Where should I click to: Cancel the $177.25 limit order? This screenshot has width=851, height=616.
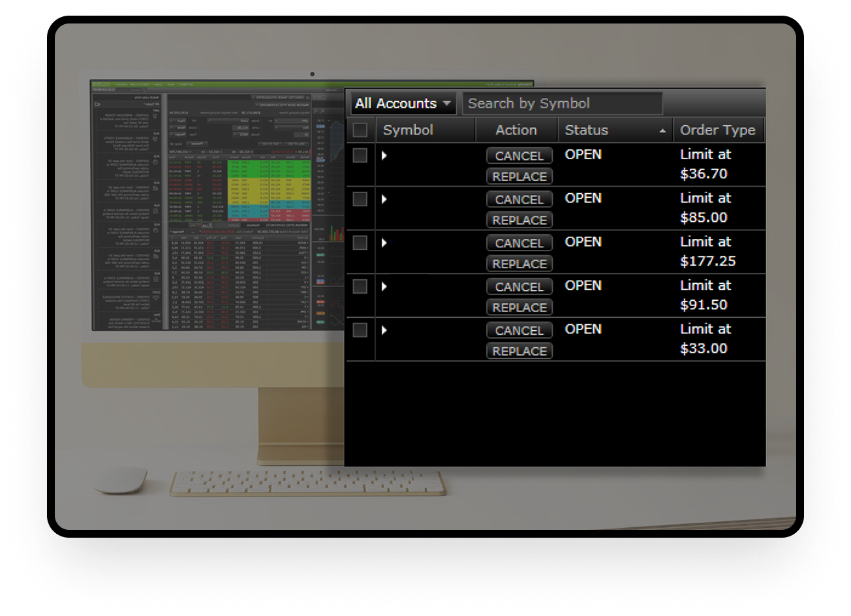click(519, 243)
